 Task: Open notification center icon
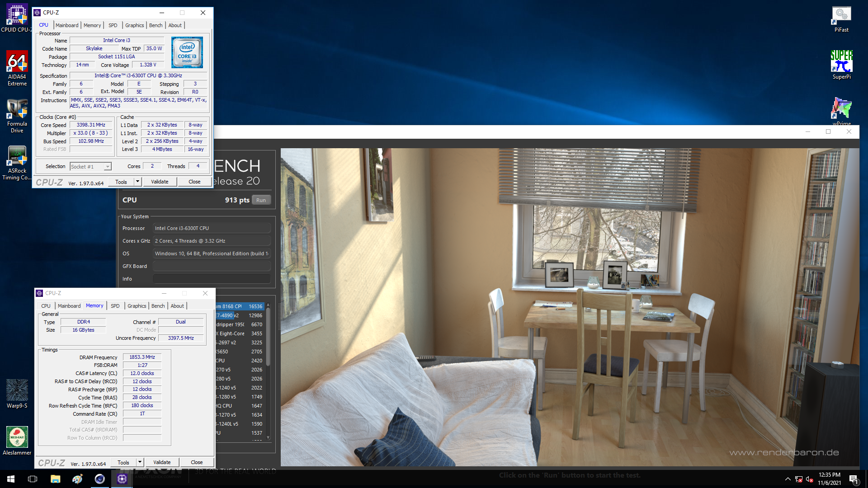click(x=854, y=479)
